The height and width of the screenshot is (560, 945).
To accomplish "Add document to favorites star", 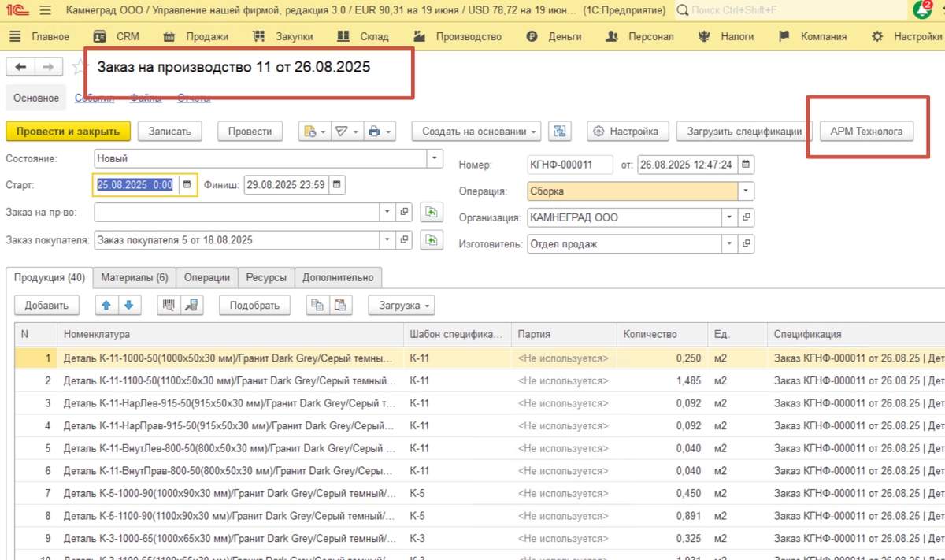I will pos(78,67).
